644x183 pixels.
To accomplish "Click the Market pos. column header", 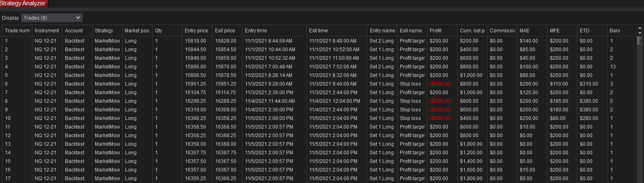I will point(137,31).
